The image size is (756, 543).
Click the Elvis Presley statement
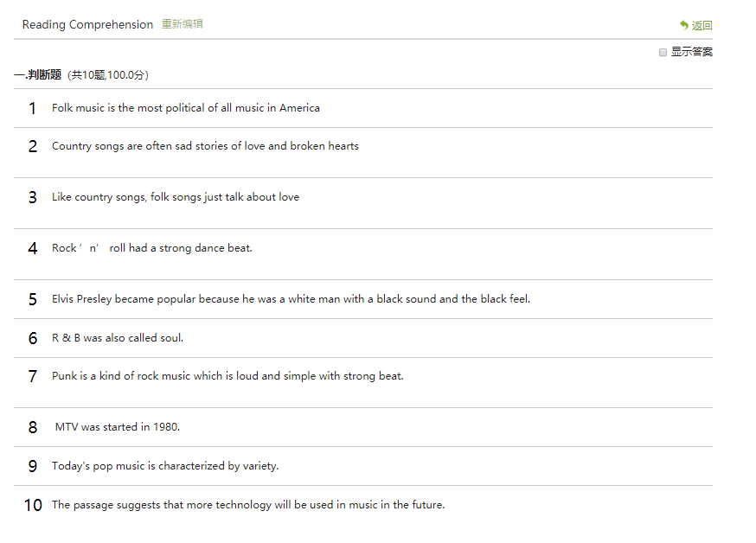pos(291,299)
